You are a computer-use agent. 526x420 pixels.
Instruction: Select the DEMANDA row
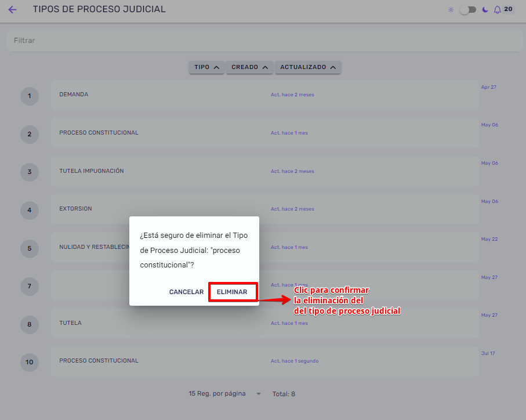pos(264,95)
